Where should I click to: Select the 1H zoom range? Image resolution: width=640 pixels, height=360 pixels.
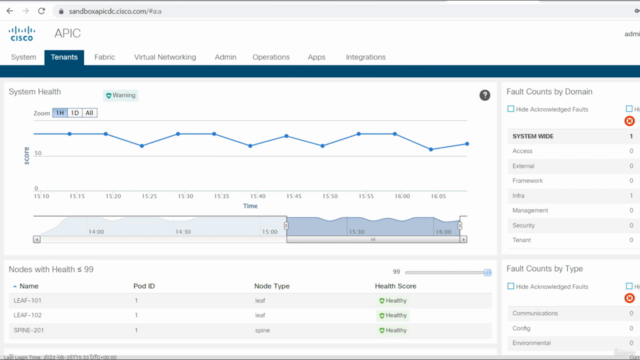tap(60, 113)
